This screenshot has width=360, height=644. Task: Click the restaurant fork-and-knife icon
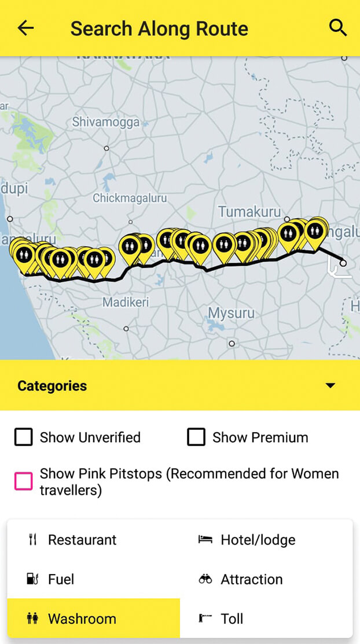pyautogui.click(x=33, y=539)
